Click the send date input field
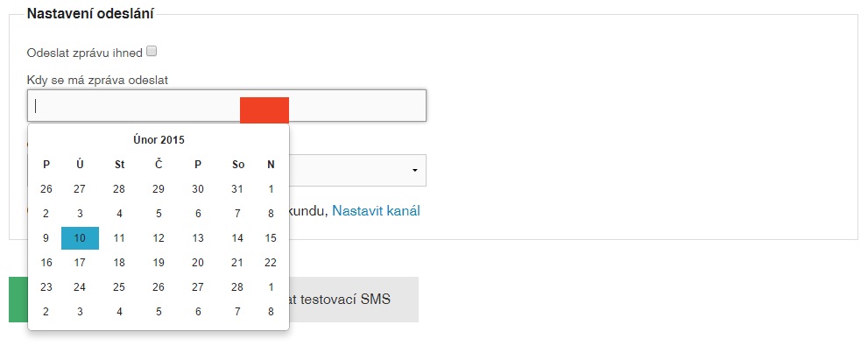Viewport: 868px width, 346px height. pos(226,106)
